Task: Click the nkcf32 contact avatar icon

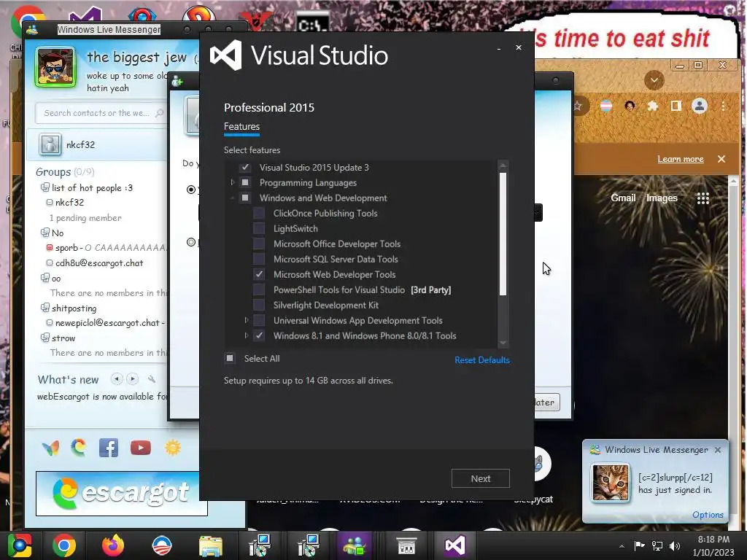Action: click(50, 144)
